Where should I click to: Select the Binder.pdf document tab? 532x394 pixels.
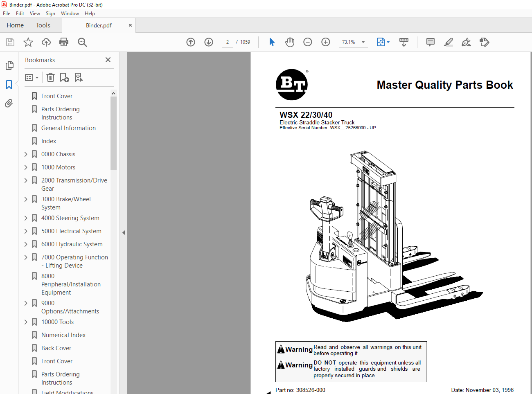tap(99, 25)
